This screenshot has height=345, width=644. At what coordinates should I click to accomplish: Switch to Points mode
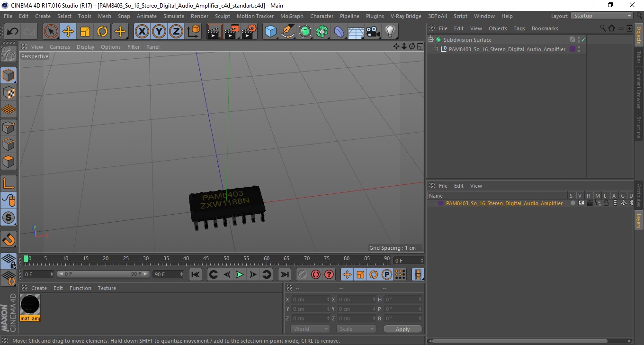[9, 127]
